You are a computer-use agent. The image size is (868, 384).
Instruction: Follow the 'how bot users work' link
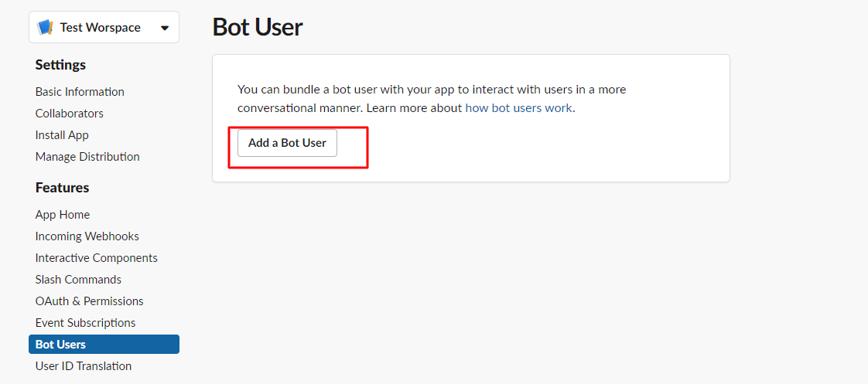518,108
